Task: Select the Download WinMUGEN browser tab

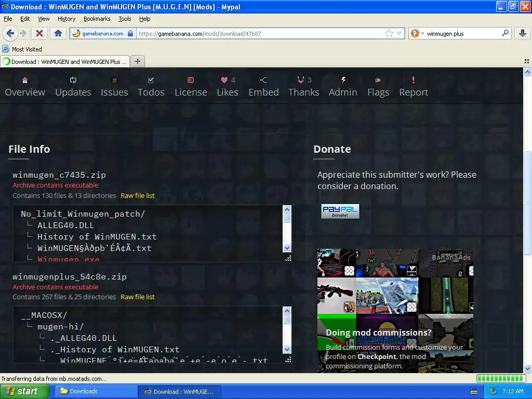Action: click(x=65, y=61)
